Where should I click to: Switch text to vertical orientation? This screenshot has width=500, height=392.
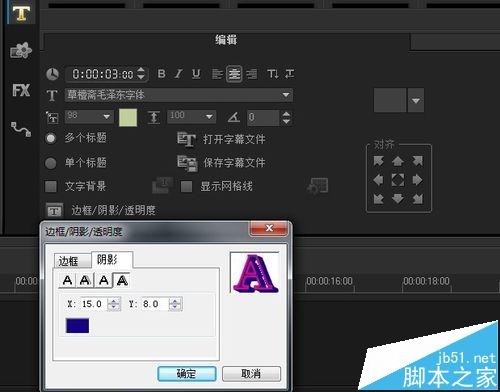273,74
